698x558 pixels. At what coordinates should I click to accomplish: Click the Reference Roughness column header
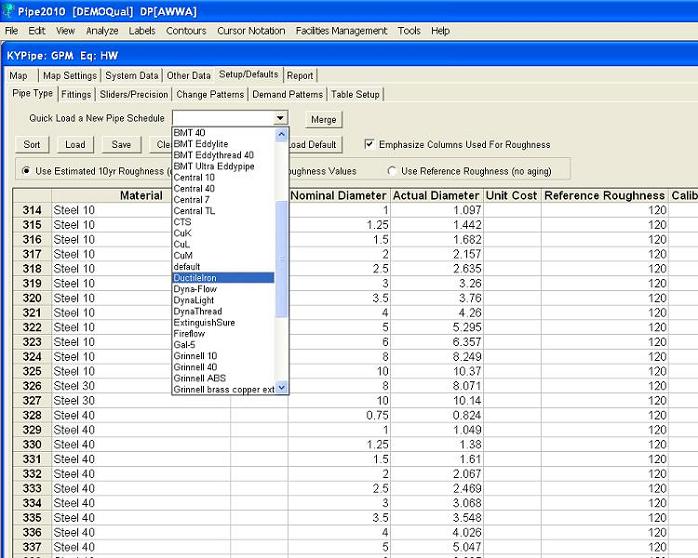click(x=604, y=195)
